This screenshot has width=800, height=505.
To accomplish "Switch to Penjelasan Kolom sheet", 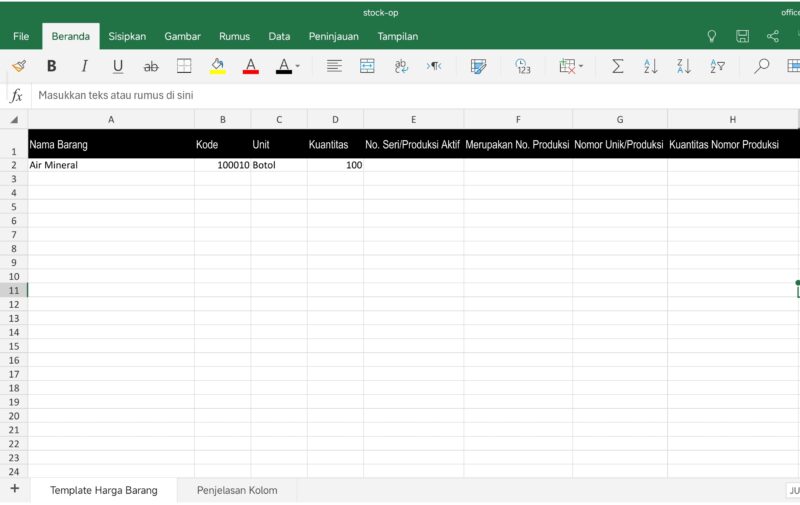I will coord(237,490).
